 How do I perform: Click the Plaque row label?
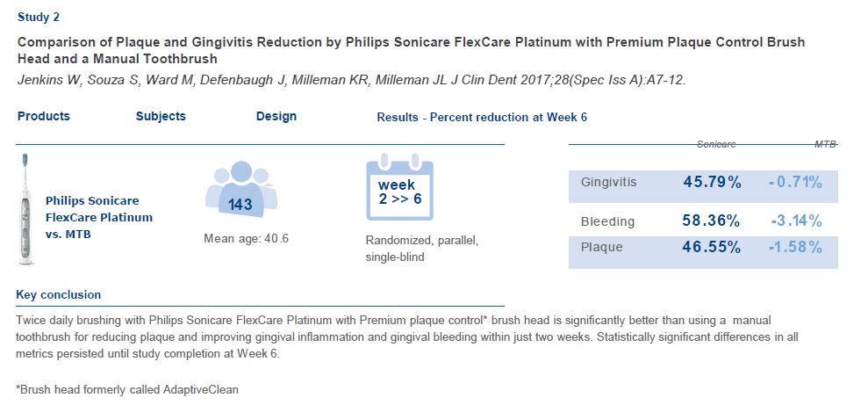602,247
